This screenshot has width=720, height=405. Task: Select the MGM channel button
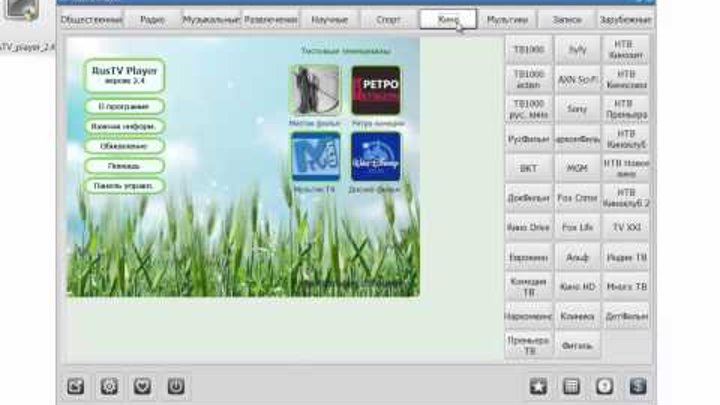(x=577, y=168)
